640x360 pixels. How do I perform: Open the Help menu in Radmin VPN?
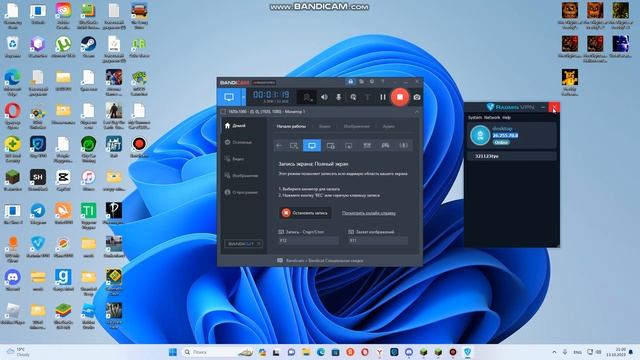click(x=506, y=118)
